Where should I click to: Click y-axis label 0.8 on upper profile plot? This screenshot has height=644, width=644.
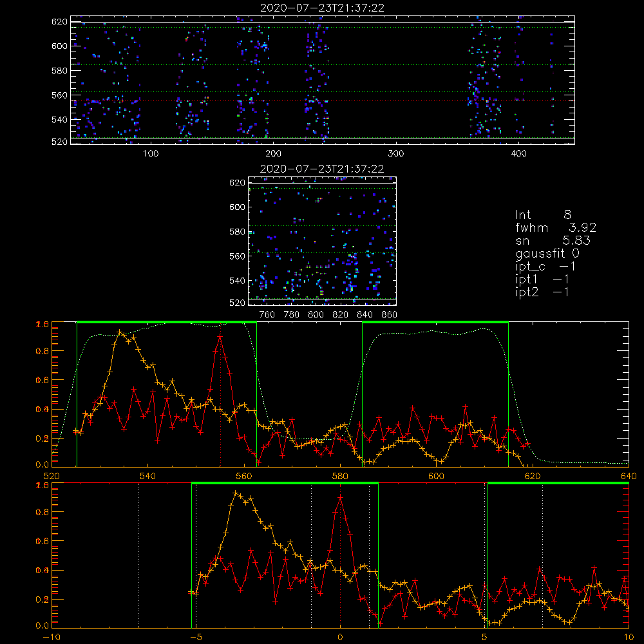coord(42,351)
